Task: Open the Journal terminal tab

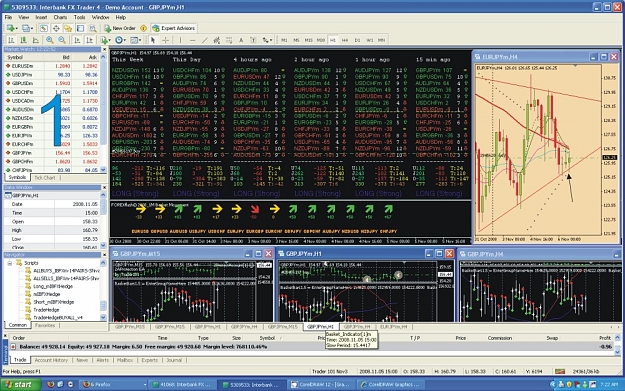Action: (174, 360)
